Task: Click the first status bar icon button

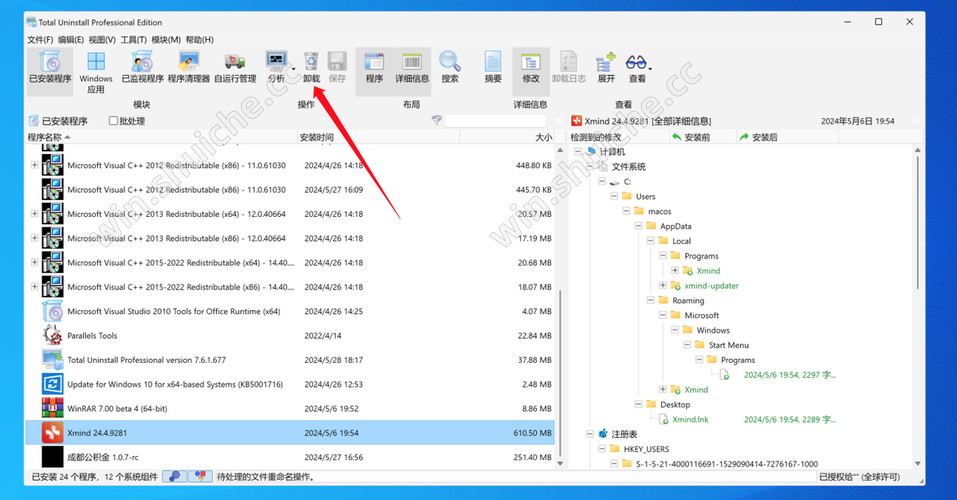Action: [x=175, y=477]
